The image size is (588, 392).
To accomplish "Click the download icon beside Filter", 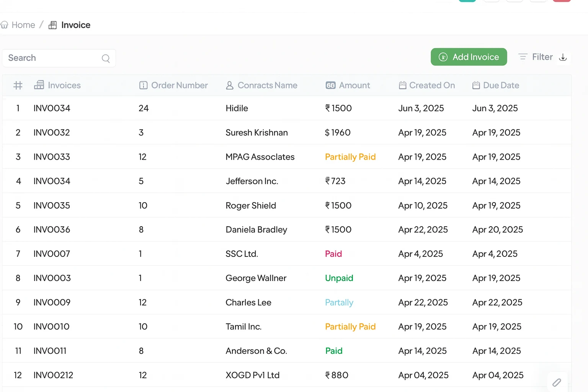I will pyautogui.click(x=563, y=57).
